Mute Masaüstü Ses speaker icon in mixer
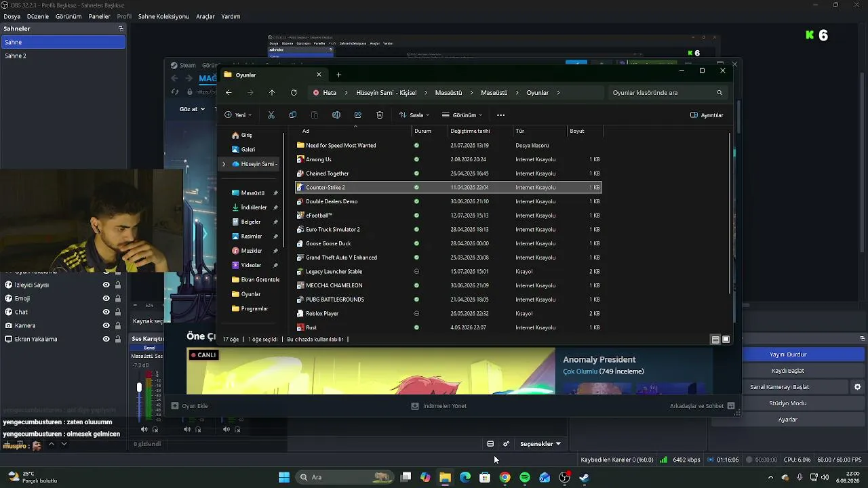Image resolution: width=868 pixels, height=488 pixels. (144, 429)
